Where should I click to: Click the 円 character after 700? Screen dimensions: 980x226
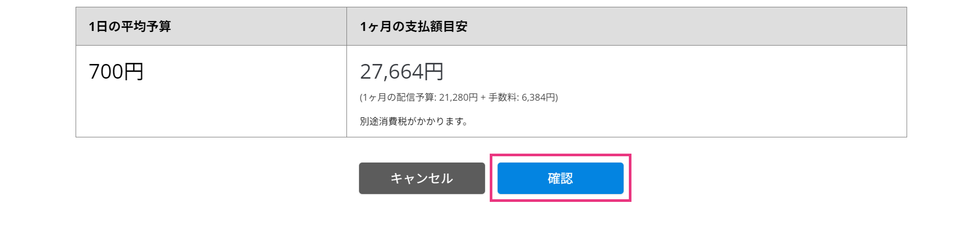pyautogui.click(x=134, y=71)
